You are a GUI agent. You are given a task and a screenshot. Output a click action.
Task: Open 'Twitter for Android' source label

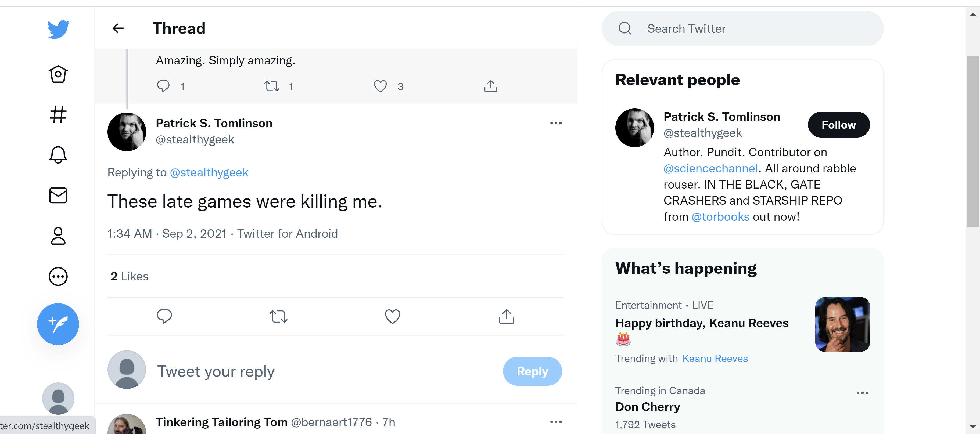[x=287, y=234]
